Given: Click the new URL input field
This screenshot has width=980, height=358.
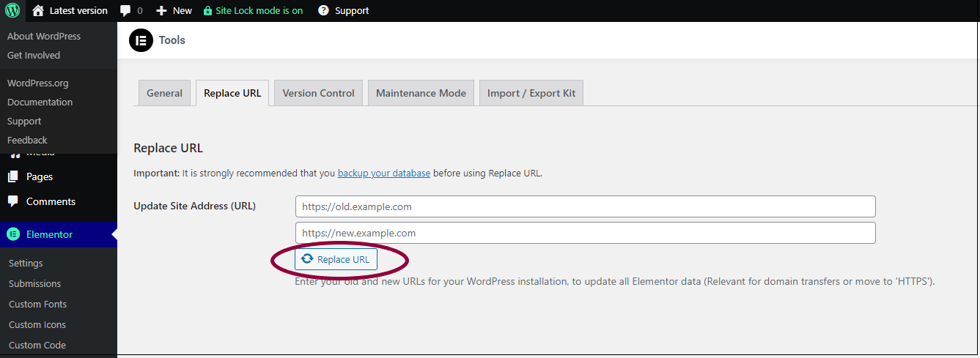Looking at the screenshot, I should click(586, 233).
